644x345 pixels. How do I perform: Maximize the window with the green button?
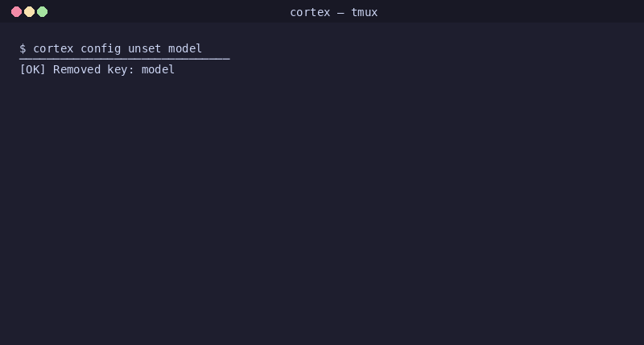[43, 12]
